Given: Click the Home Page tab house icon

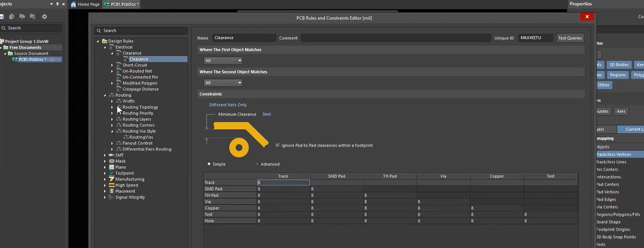Looking at the screenshot, I should (x=74, y=5).
